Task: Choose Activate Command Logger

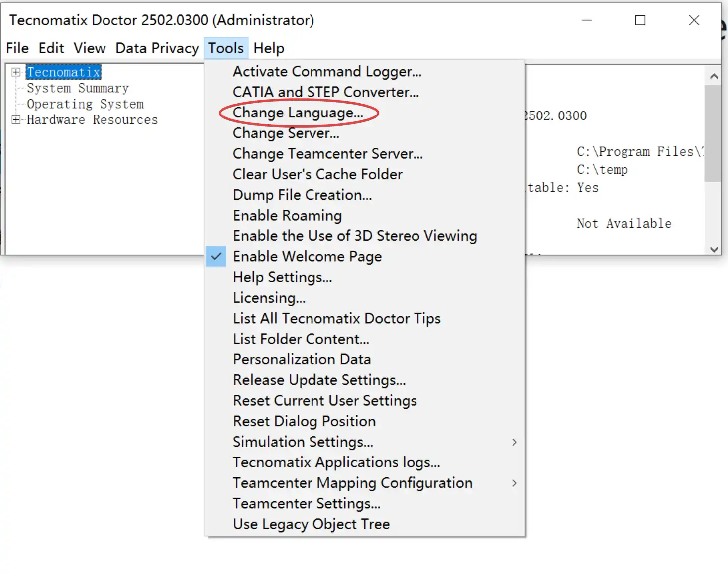Action: [x=365, y=72]
